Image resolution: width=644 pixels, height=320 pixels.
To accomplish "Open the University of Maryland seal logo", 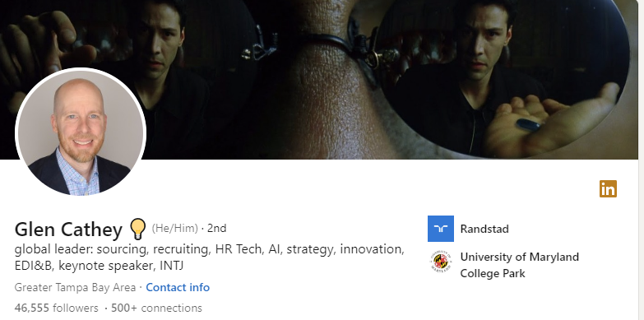I will point(441,262).
